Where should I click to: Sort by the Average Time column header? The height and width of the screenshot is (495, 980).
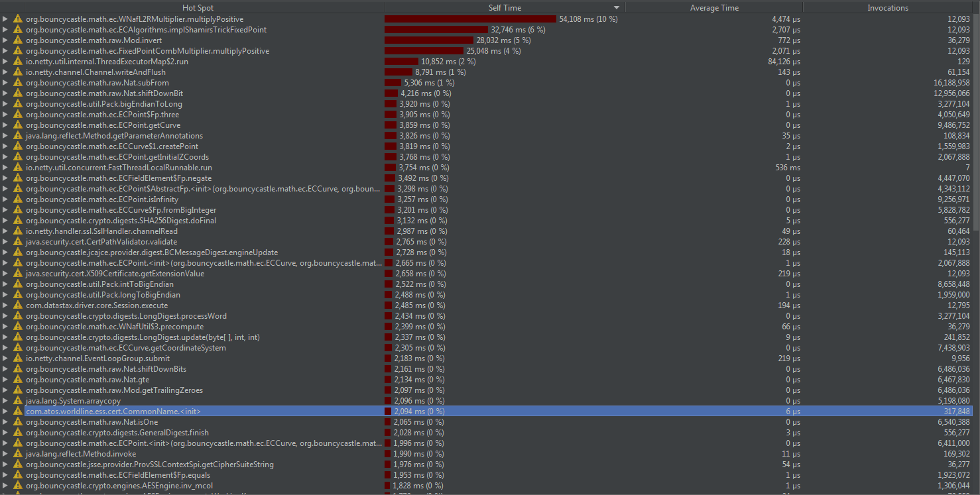click(x=714, y=7)
